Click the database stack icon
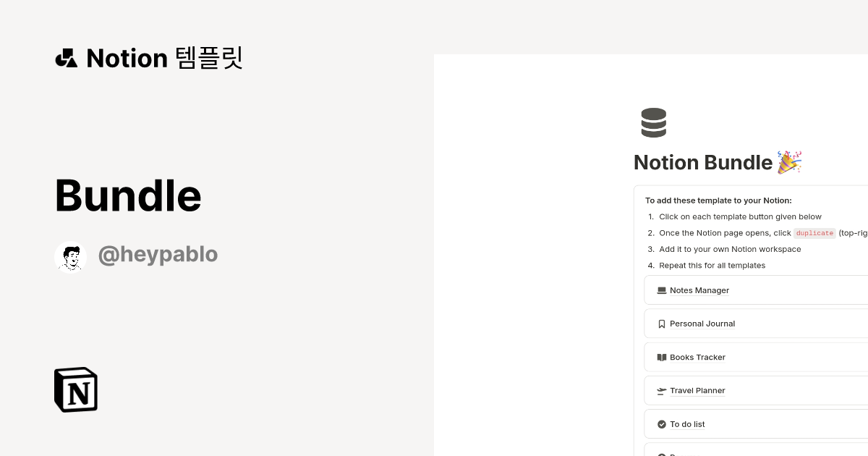The width and height of the screenshot is (868, 456). [x=653, y=123]
